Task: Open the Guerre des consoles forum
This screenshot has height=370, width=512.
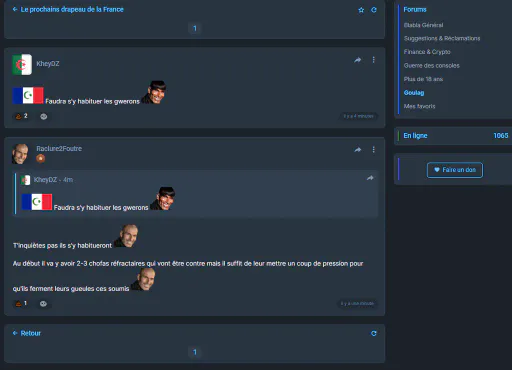Action: coord(432,66)
